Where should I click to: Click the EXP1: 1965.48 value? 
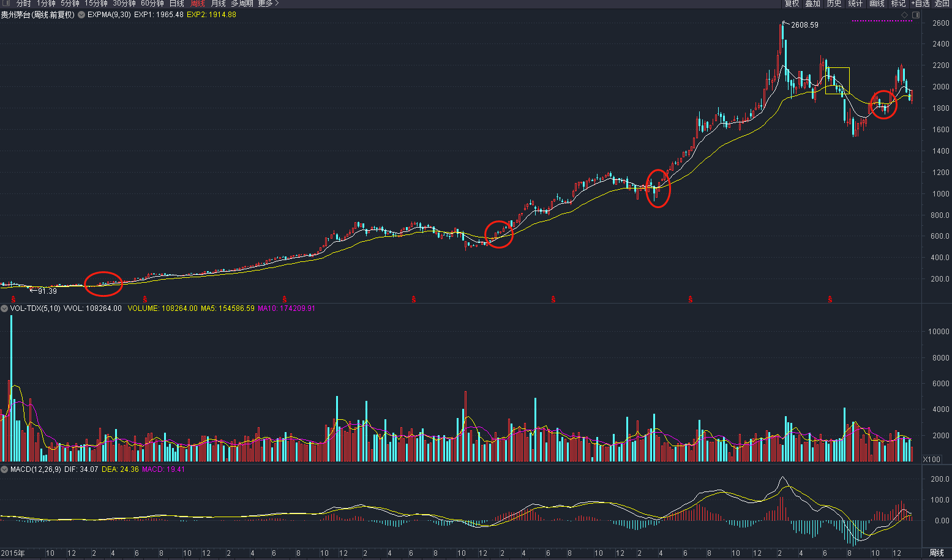[159, 15]
